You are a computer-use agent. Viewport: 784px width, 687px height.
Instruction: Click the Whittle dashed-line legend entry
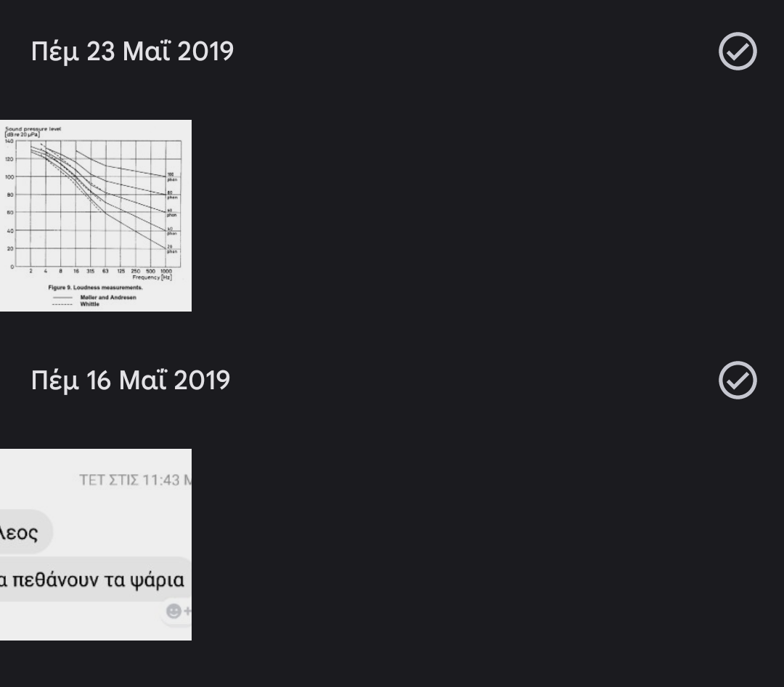pyautogui.click(x=89, y=304)
